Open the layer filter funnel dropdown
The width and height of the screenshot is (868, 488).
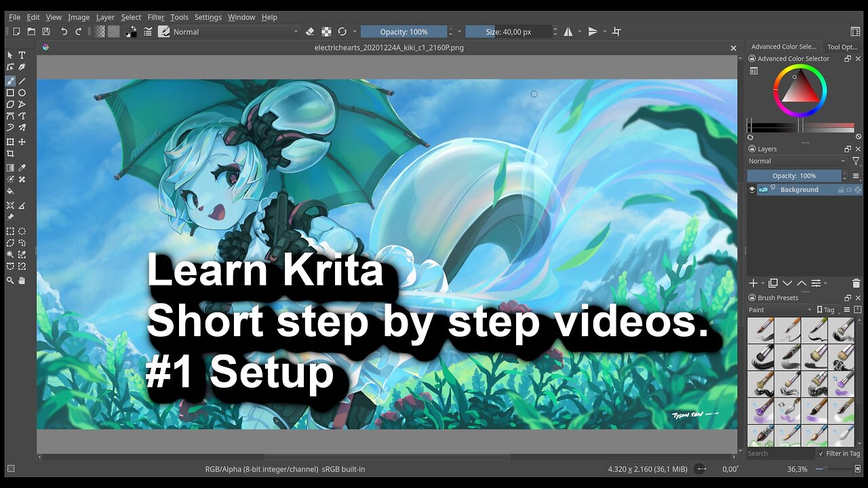coord(856,161)
